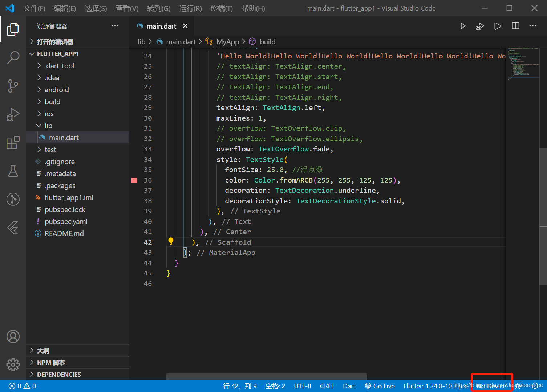The height and width of the screenshot is (392, 547).
Task: Open flutter_app1.iml file
Action: (x=78, y=197)
